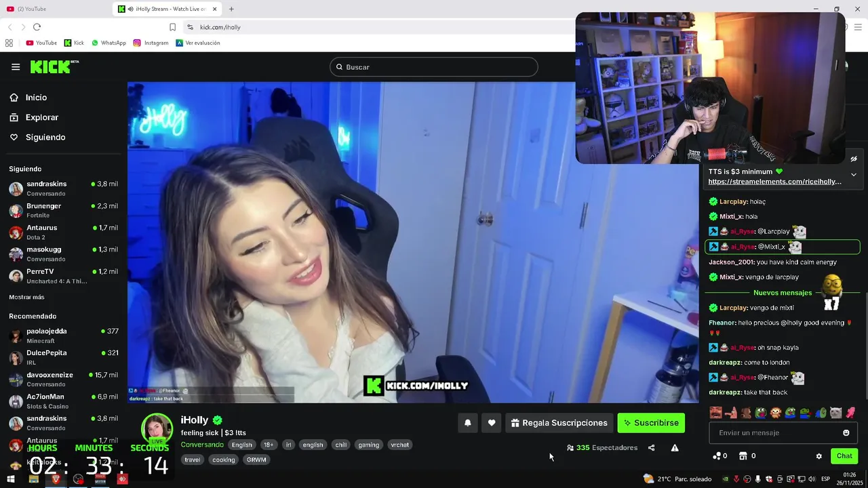Click the KICK logo in the header
Image resolution: width=868 pixels, height=488 pixels.
pos(54,66)
